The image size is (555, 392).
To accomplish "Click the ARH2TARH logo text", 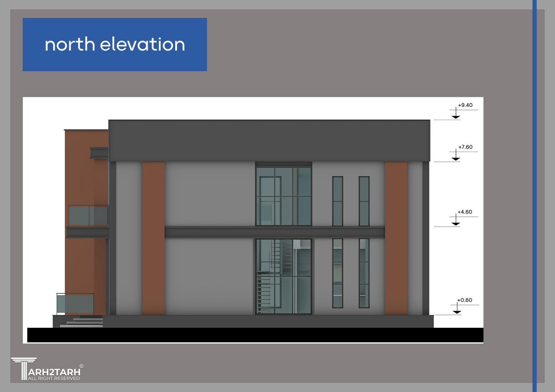I will click(x=54, y=372).
